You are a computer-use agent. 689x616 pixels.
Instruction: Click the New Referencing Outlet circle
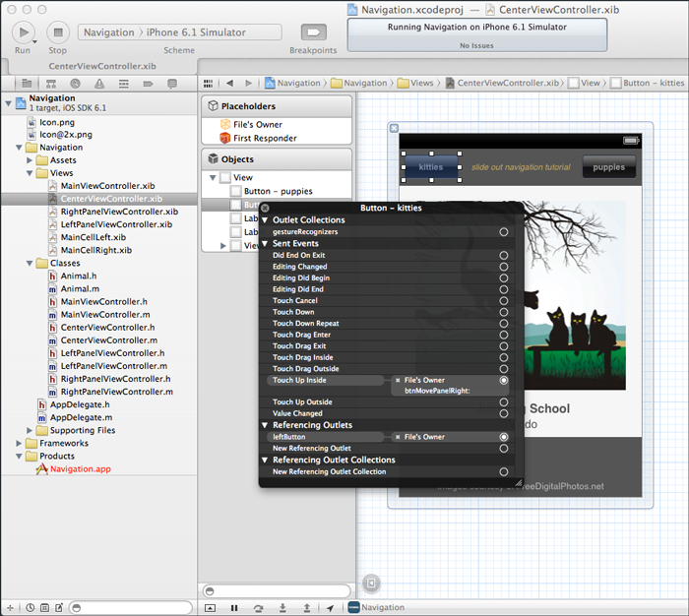coord(504,449)
